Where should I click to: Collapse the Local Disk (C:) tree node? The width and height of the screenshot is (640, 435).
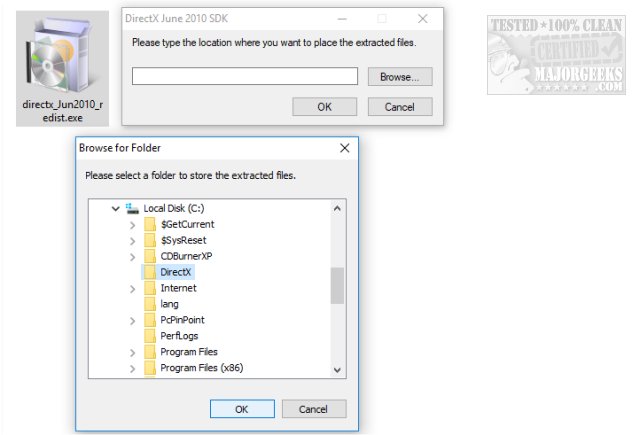coord(116,209)
